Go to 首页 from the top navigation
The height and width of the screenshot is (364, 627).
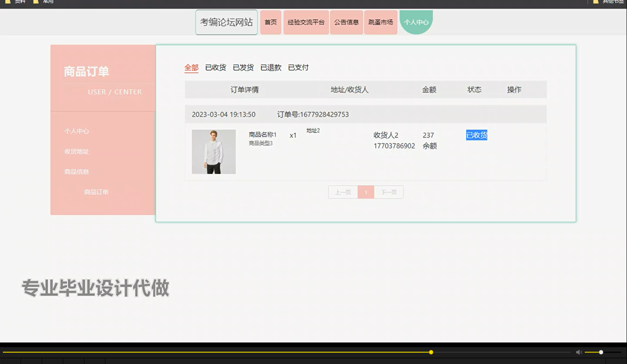(x=270, y=22)
